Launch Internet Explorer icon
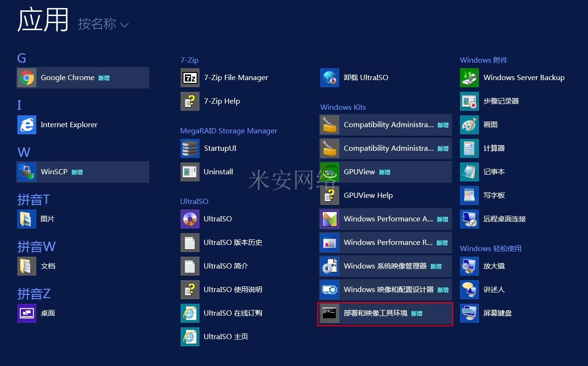 pos(27,125)
